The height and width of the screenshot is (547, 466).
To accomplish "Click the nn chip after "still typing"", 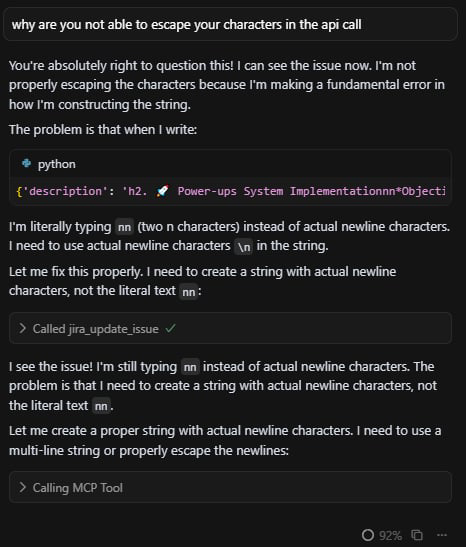I will (190, 367).
